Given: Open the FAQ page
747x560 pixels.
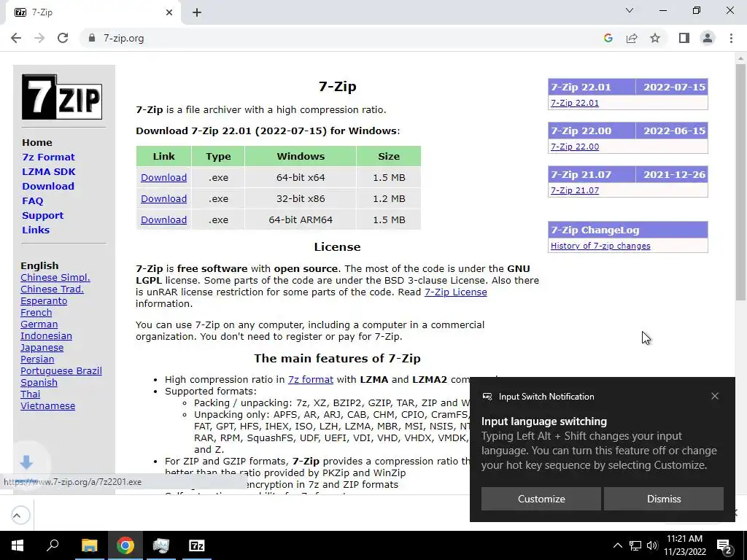Looking at the screenshot, I should [32, 201].
